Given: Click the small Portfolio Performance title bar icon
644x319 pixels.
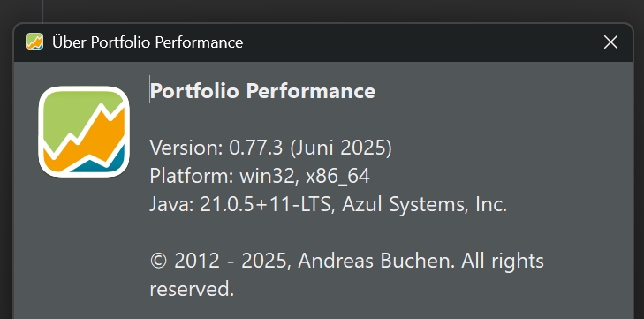Looking at the screenshot, I should [x=34, y=42].
